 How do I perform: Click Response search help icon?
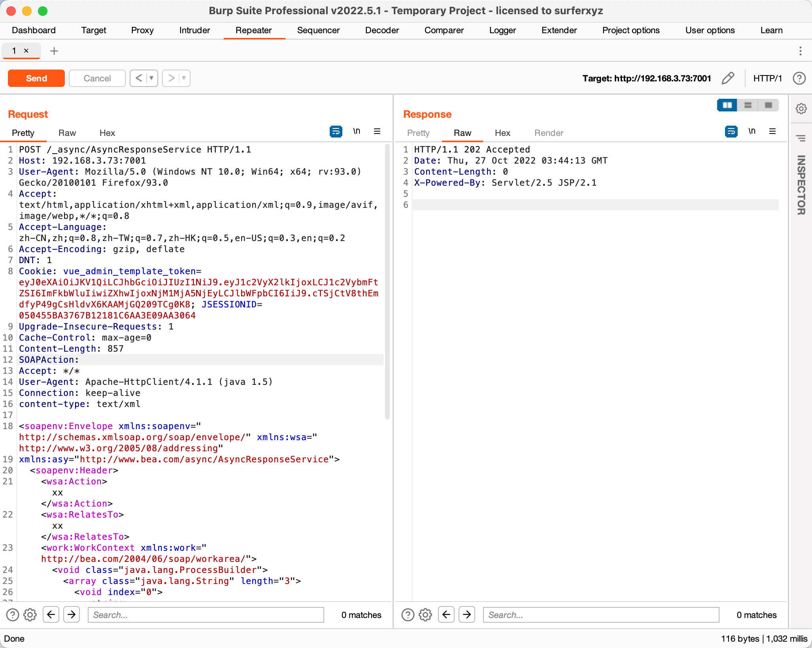point(408,615)
